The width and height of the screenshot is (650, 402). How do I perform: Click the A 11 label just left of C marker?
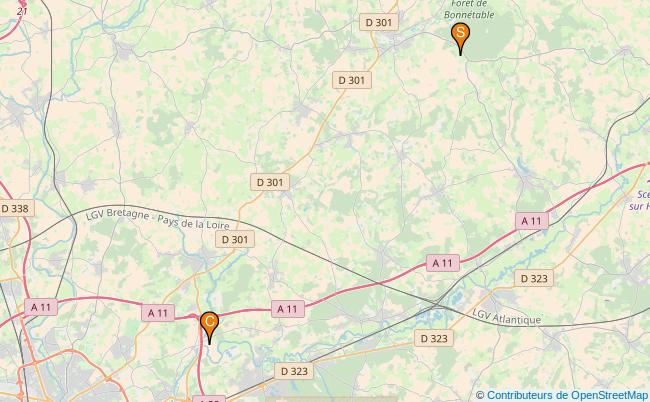(x=158, y=313)
